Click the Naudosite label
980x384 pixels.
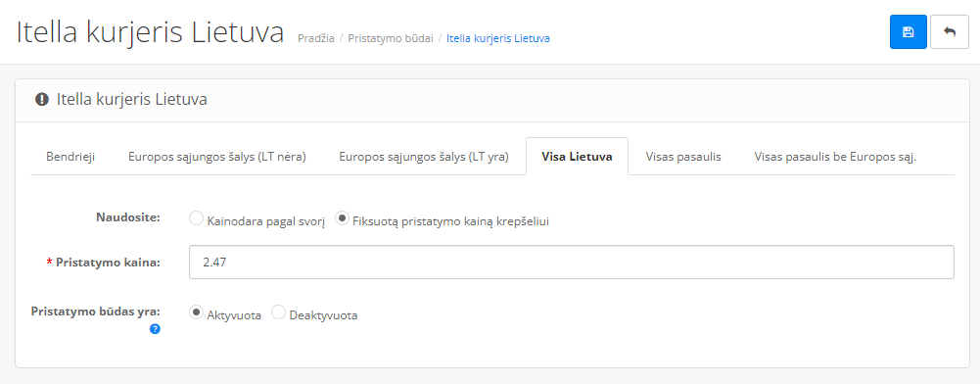click(x=128, y=217)
